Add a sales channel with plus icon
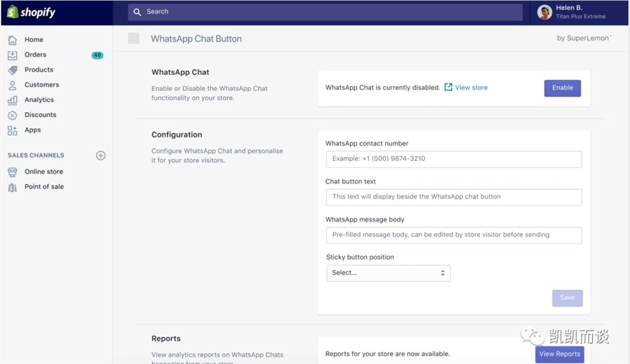 tap(101, 156)
